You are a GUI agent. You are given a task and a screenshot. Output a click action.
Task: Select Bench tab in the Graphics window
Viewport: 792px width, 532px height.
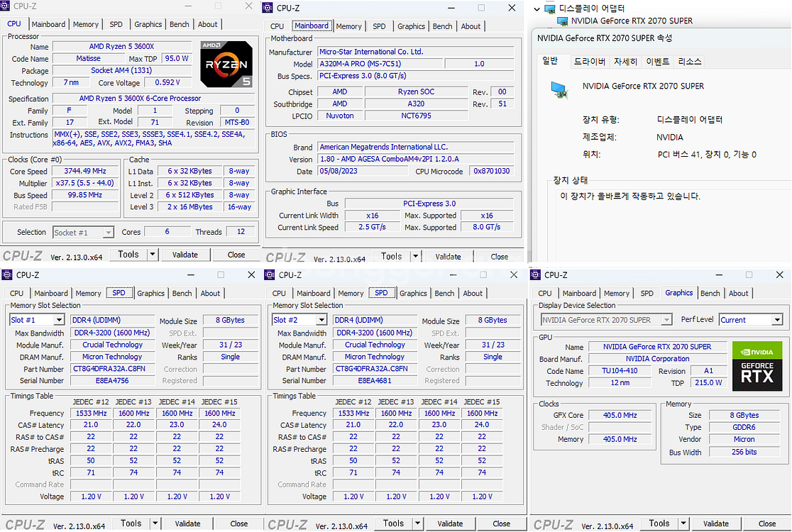tap(710, 294)
